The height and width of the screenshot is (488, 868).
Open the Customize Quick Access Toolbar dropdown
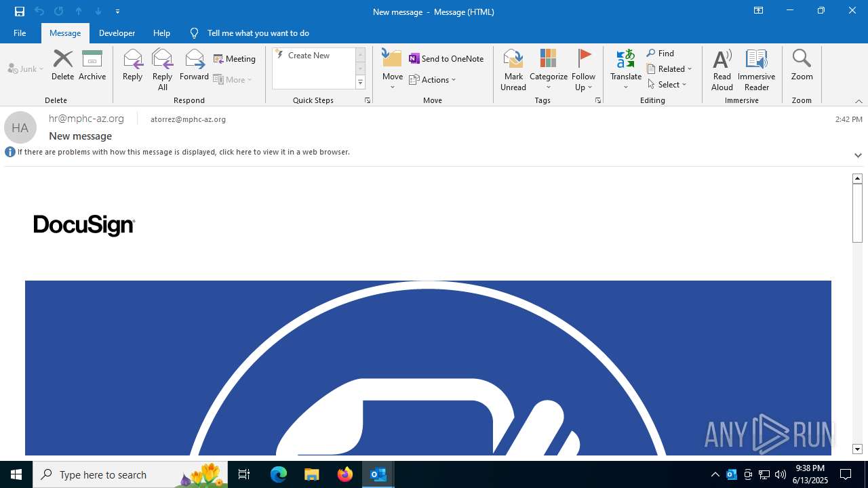(118, 12)
